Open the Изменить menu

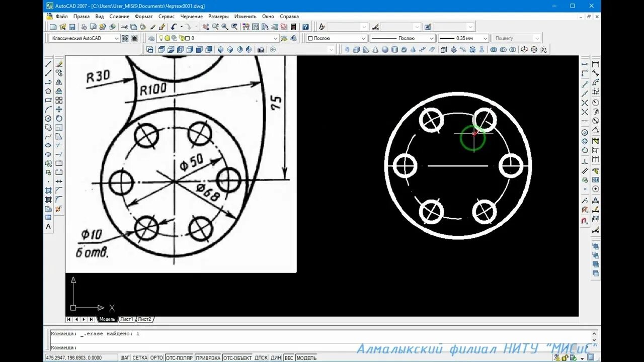tap(246, 17)
